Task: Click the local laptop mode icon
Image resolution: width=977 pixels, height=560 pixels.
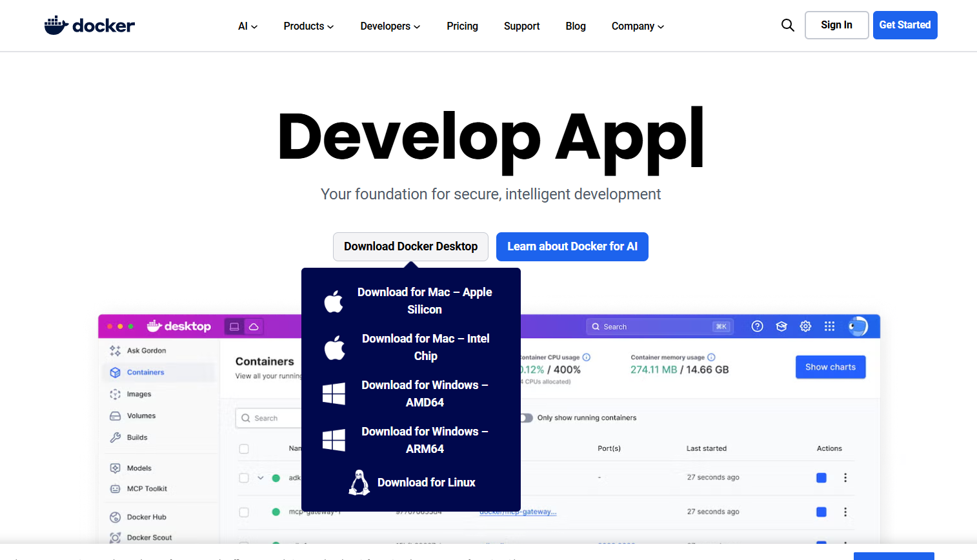Action: click(x=234, y=326)
